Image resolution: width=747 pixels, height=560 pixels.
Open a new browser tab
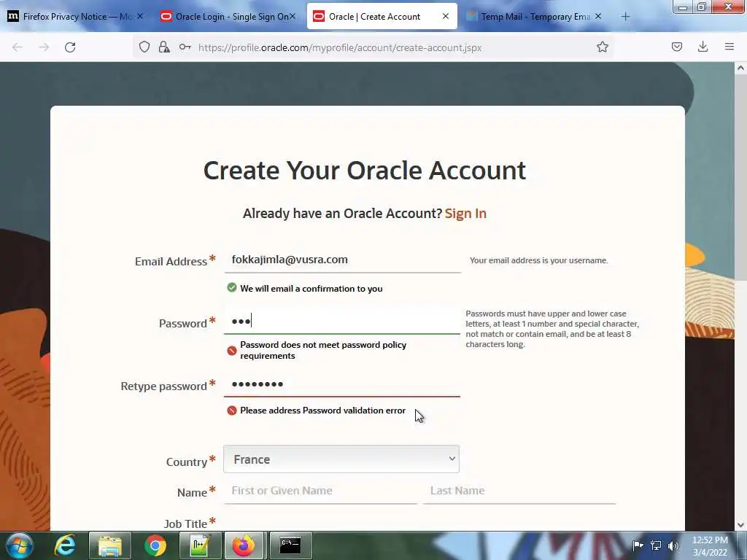[x=625, y=17]
